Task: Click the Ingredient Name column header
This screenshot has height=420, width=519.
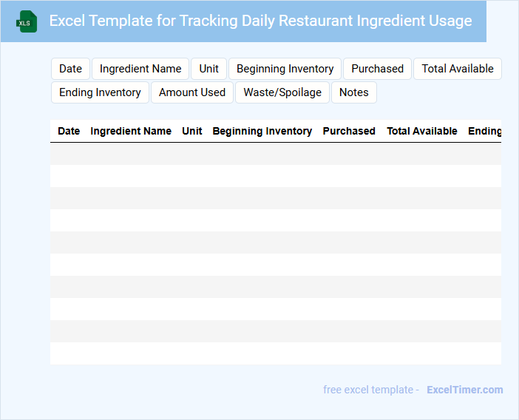Action: 131,131
